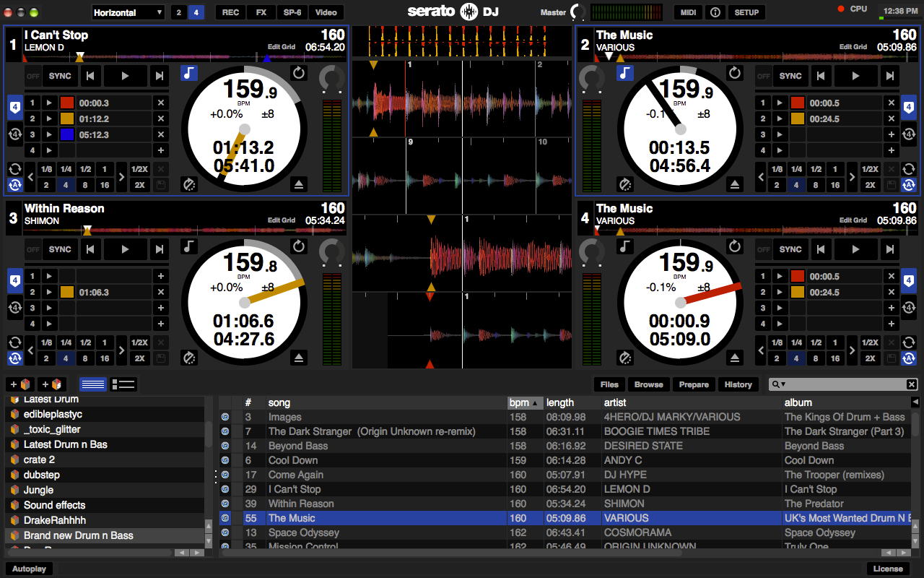Add new crate icon

[20, 384]
